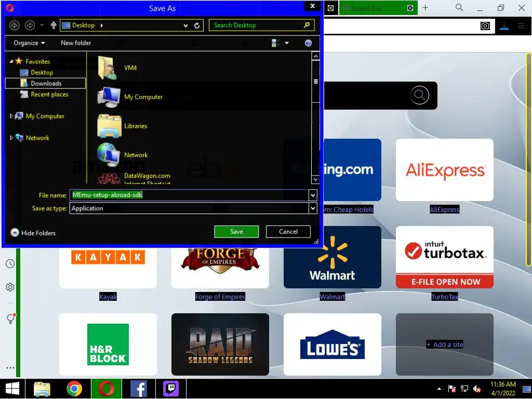Screen dimensions: 532x399
Task: Select Recent places under Favorites
Action: pyautogui.click(x=49, y=94)
